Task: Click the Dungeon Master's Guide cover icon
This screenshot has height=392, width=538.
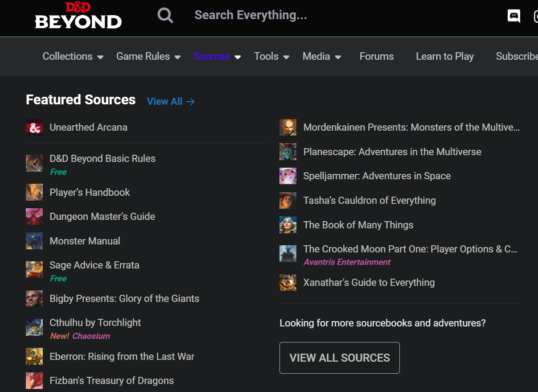Action: click(34, 216)
